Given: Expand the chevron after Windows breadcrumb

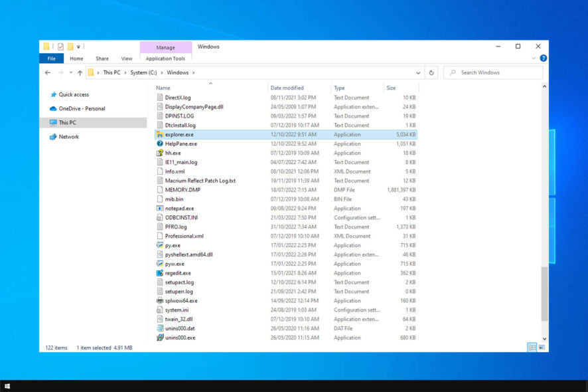Looking at the screenshot, I should [194, 73].
